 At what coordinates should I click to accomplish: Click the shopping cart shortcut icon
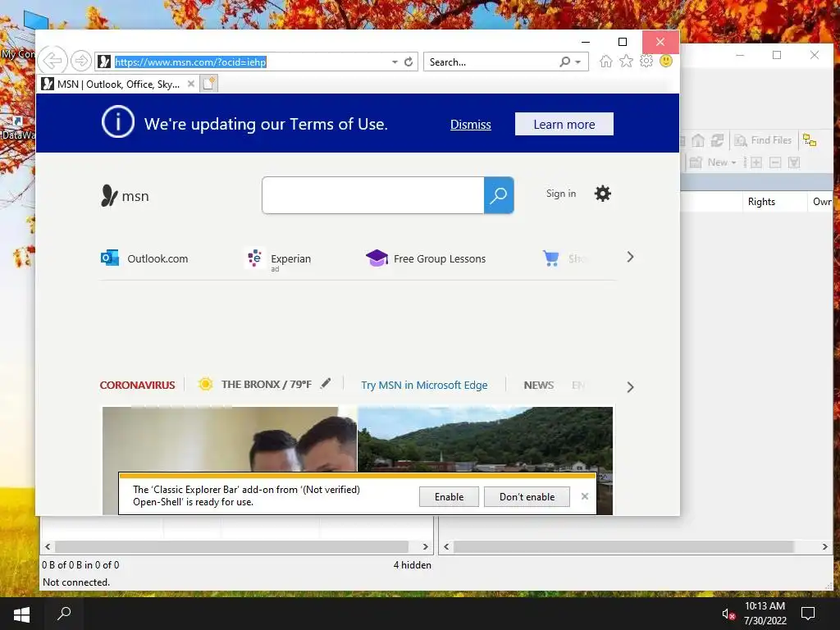[550, 258]
